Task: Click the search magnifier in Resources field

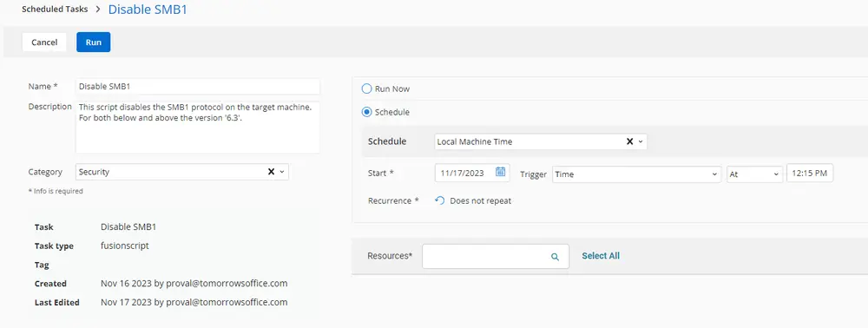Action: (555, 257)
